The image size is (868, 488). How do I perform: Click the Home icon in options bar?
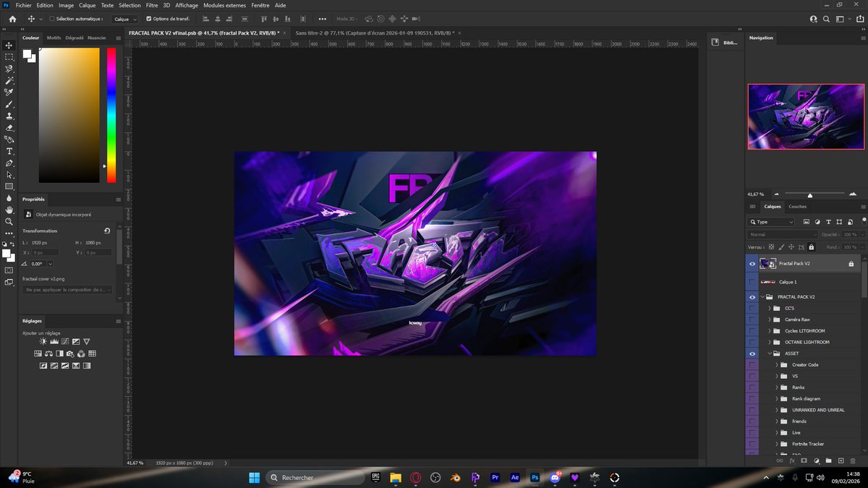pyautogui.click(x=12, y=19)
